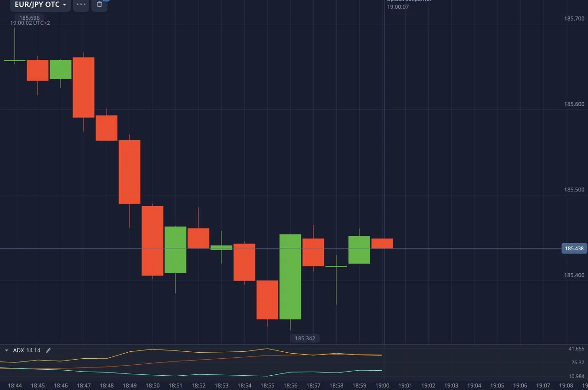Viewport: 588px width, 390px height.
Task: Click the high price label 185.696
Action: pyautogui.click(x=29, y=18)
